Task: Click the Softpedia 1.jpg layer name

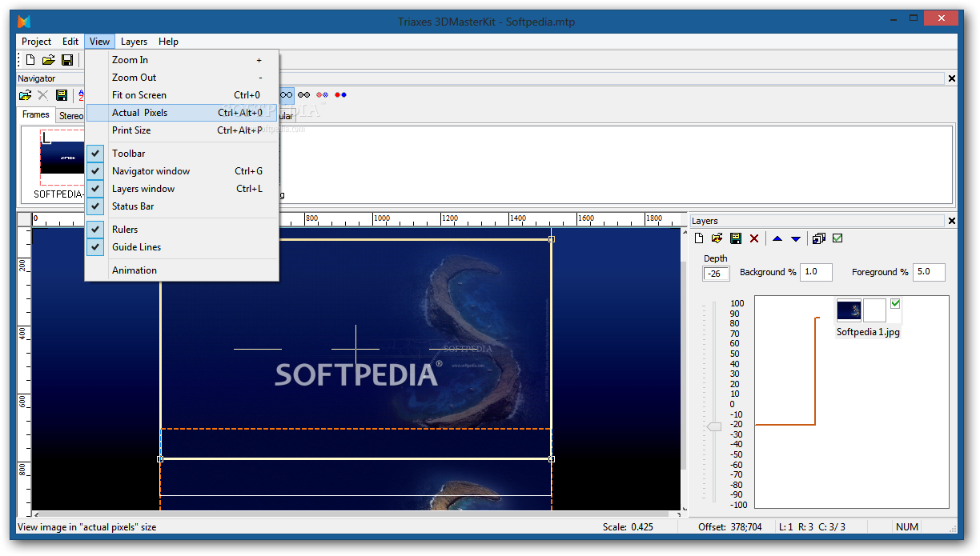Action: pos(869,332)
